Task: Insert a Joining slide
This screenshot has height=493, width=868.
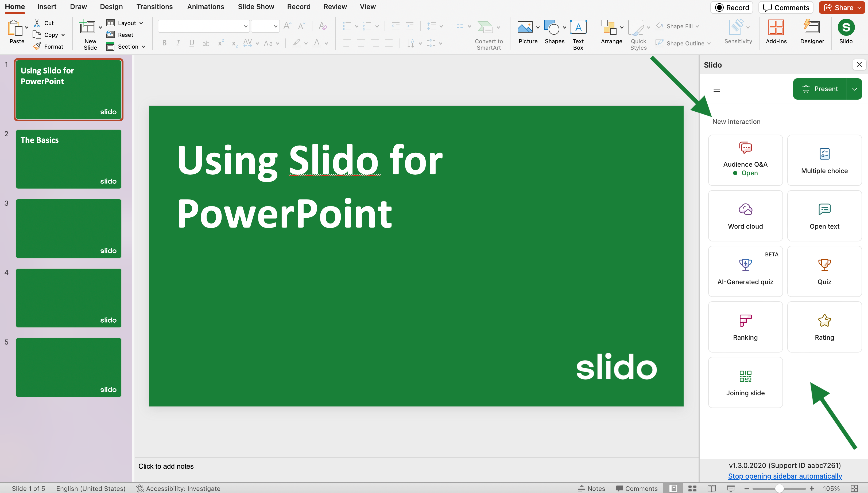Action: tap(745, 382)
